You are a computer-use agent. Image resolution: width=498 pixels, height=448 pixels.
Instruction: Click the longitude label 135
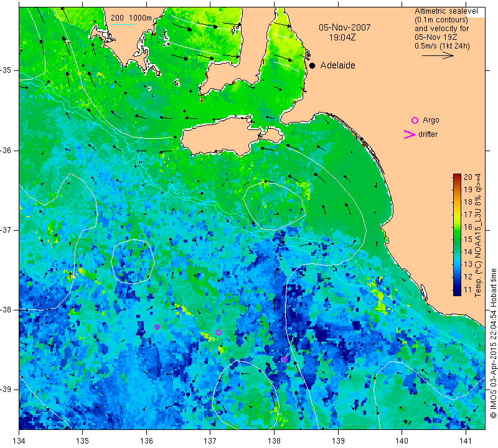click(x=83, y=441)
